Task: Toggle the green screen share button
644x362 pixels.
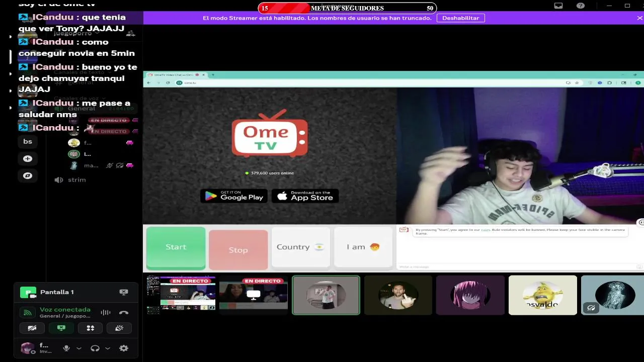Action: tap(61, 328)
